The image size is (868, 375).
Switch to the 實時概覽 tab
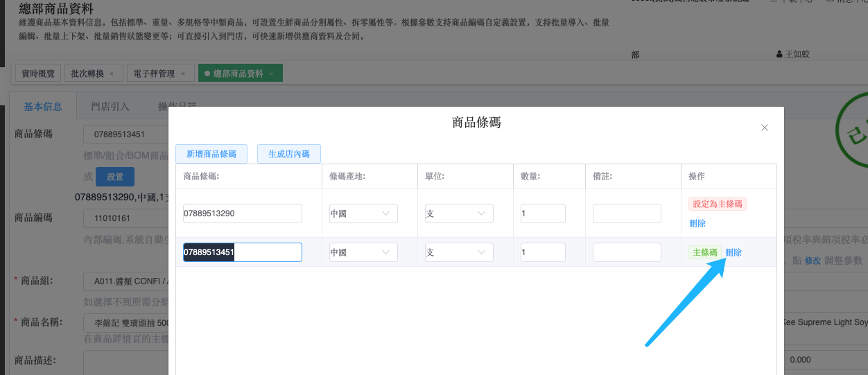(38, 73)
